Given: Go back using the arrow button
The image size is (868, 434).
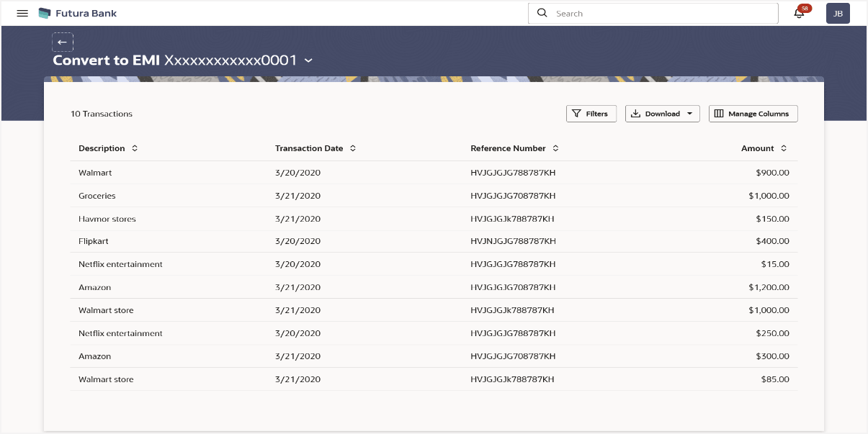Looking at the screenshot, I should [63, 42].
